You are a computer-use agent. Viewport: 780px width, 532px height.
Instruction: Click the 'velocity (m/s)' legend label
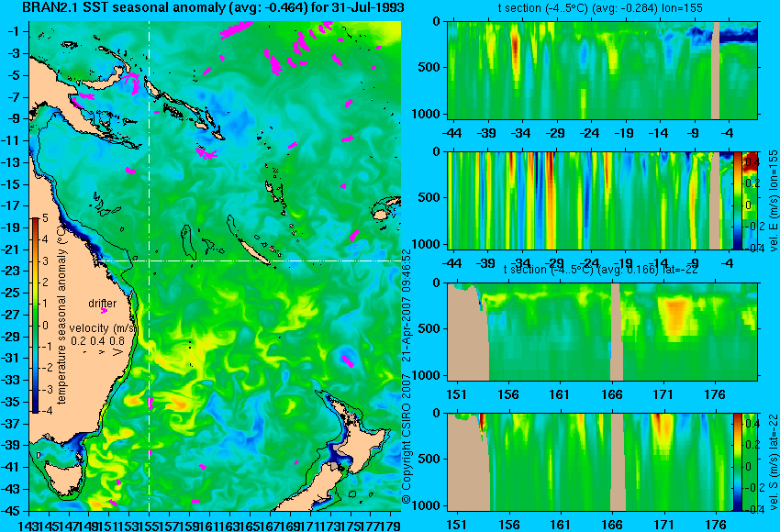[x=103, y=328]
